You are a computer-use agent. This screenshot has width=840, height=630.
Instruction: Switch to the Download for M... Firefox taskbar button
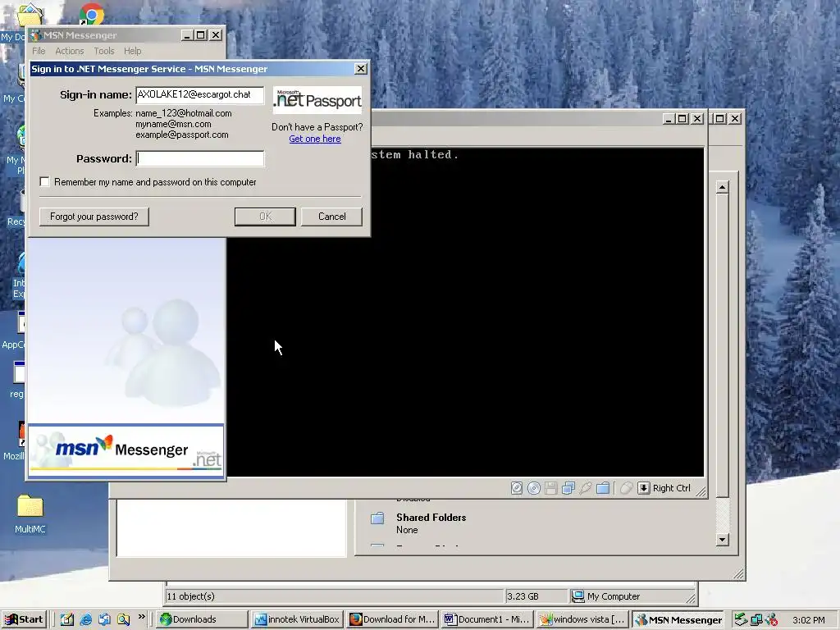coord(393,619)
